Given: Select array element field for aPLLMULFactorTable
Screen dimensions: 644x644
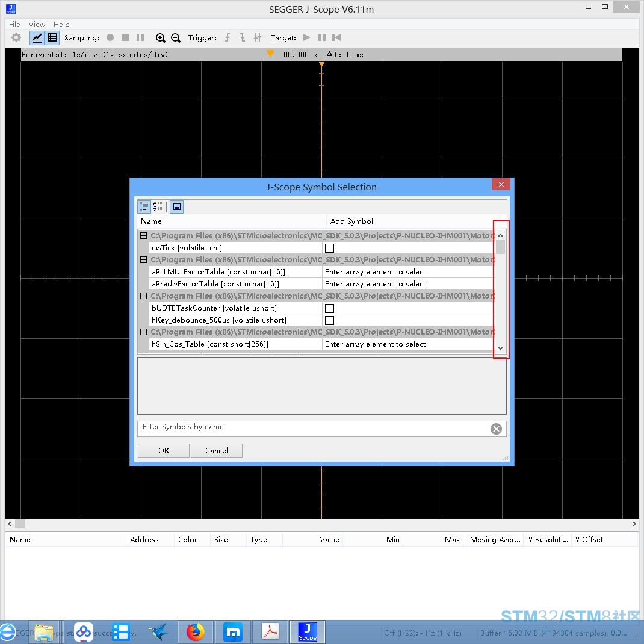Looking at the screenshot, I should pyautogui.click(x=408, y=272).
